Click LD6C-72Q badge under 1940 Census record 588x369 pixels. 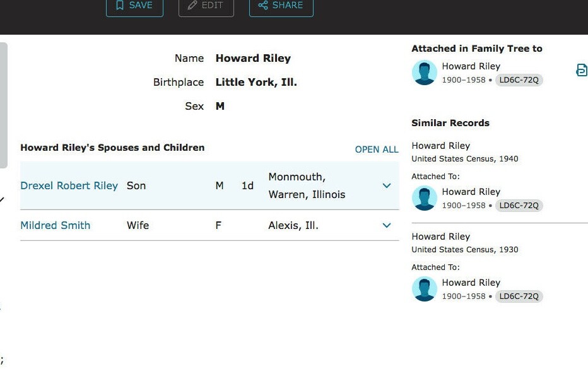tap(519, 206)
